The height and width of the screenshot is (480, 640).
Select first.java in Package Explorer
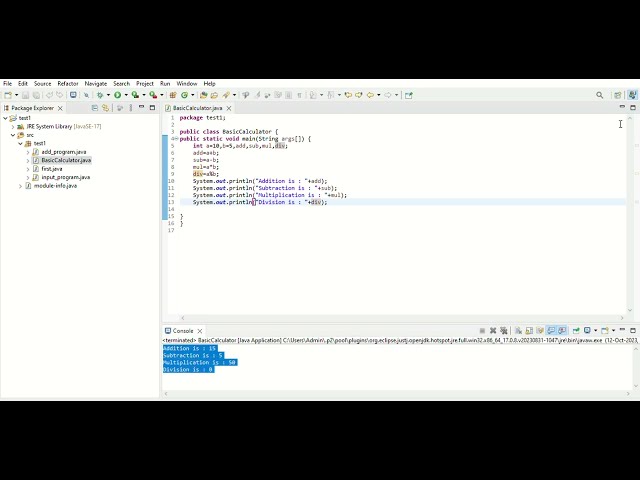[52, 169]
